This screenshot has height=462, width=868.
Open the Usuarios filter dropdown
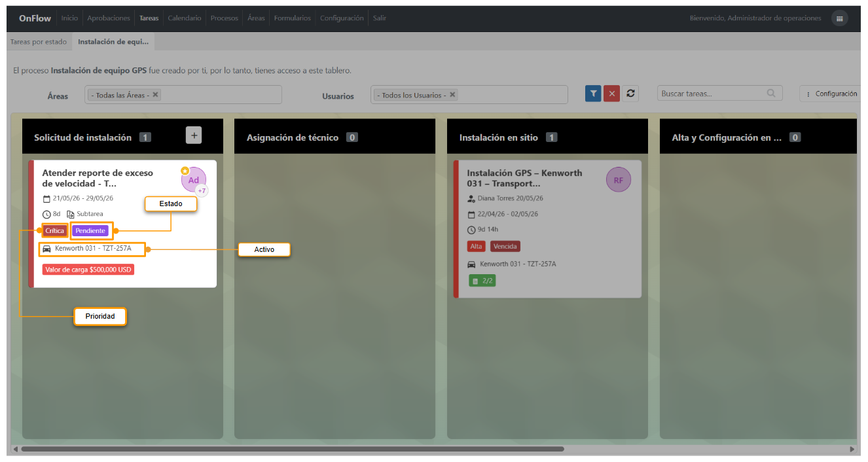pos(469,94)
